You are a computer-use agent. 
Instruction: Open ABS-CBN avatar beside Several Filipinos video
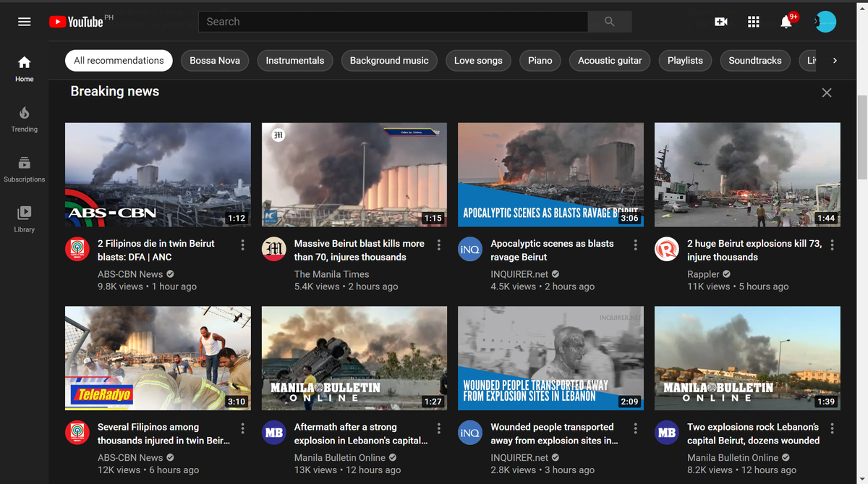pos(78,433)
